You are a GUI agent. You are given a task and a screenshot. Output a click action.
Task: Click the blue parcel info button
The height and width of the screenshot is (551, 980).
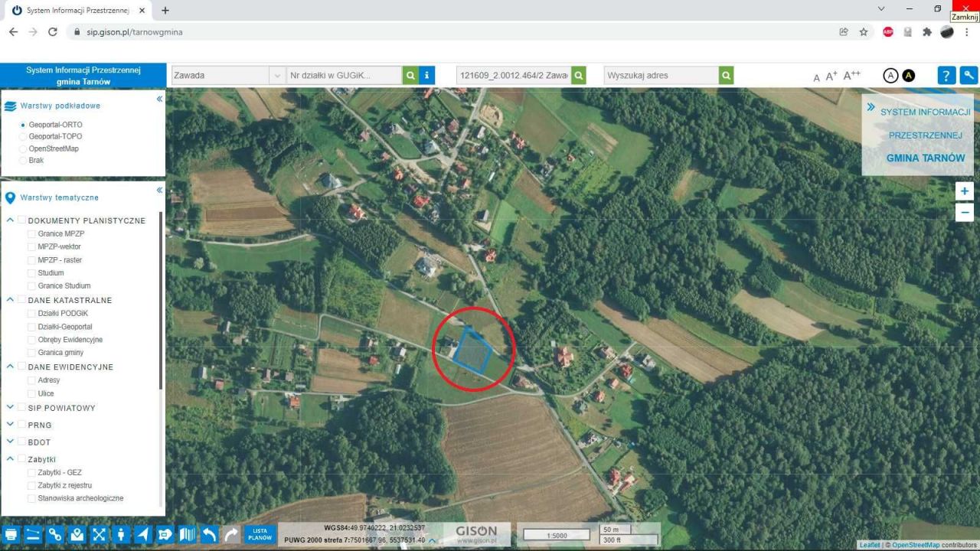click(x=428, y=75)
